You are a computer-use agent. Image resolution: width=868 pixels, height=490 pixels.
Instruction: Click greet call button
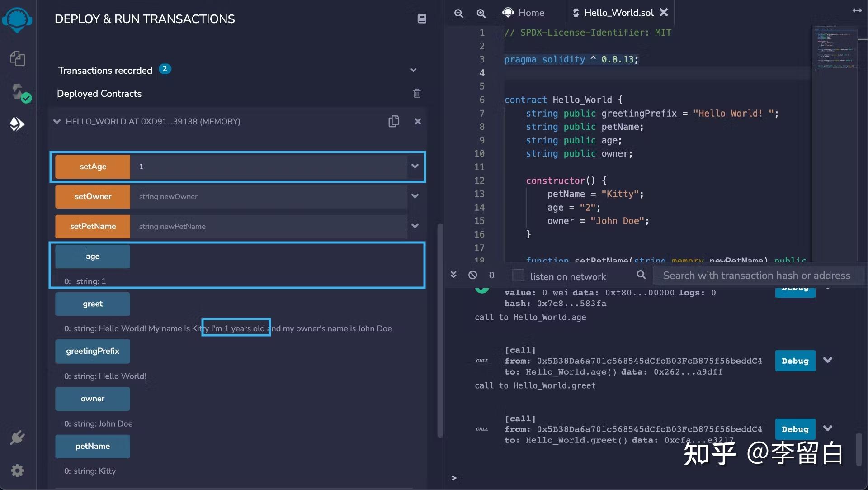coord(93,304)
